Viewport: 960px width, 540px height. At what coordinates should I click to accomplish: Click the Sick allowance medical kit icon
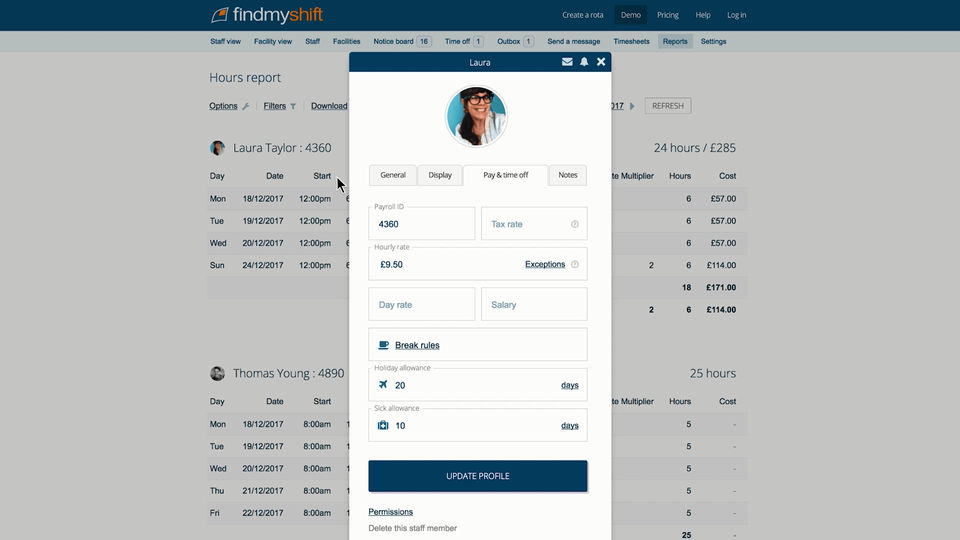[x=383, y=425]
